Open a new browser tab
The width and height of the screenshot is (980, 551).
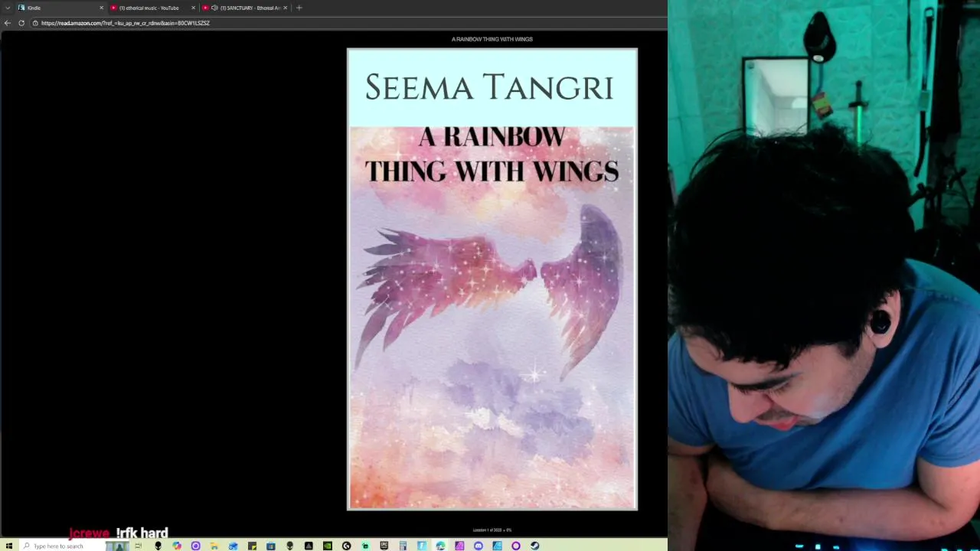coord(299,8)
